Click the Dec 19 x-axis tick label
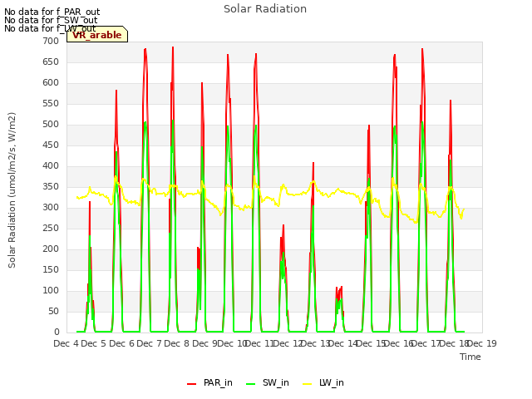 pos(482,343)
